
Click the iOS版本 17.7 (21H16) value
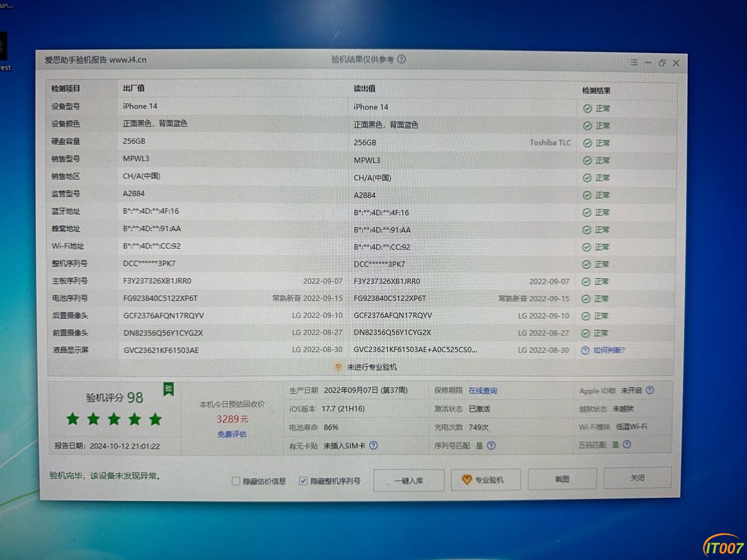343,409
